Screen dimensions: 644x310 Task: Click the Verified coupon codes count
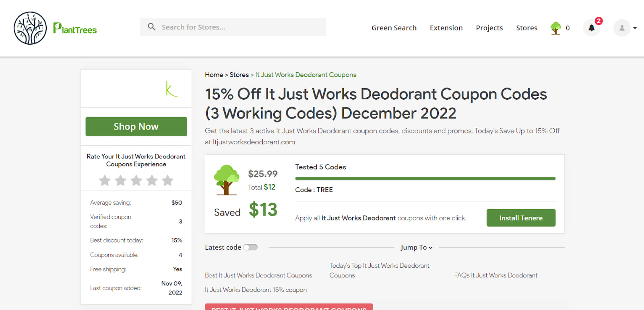pos(180,222)
